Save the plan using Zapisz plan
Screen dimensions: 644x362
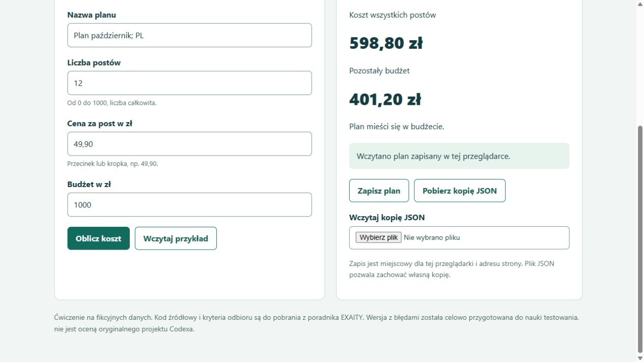379,191
